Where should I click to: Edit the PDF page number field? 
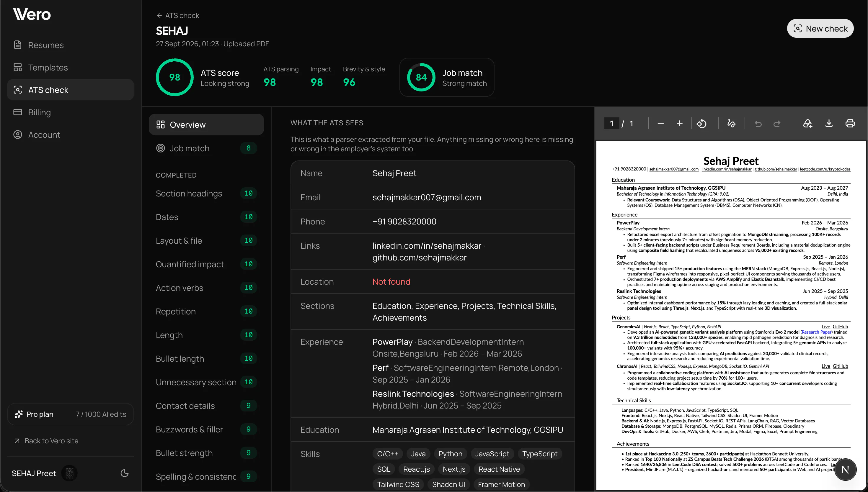pos(612,123)
